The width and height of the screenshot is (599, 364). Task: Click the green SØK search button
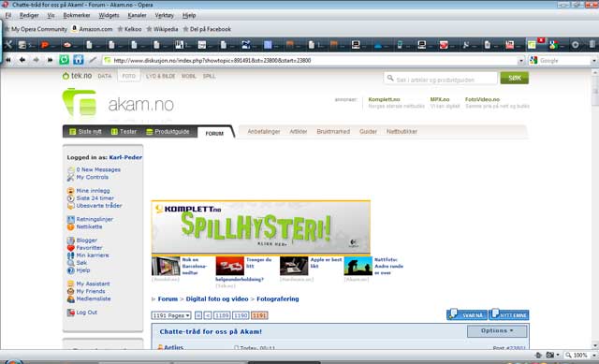pos(515,78)
